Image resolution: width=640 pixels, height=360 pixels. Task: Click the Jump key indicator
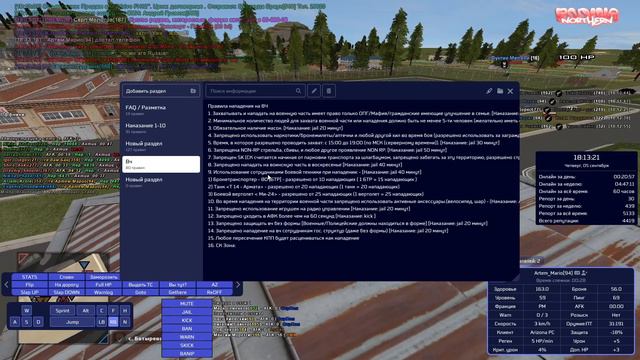click(72, 322)
